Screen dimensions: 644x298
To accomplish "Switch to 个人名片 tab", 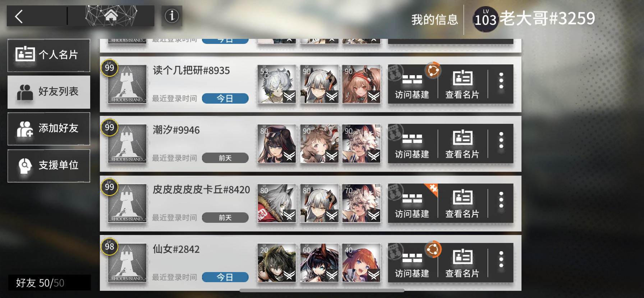I will point(49,55).
